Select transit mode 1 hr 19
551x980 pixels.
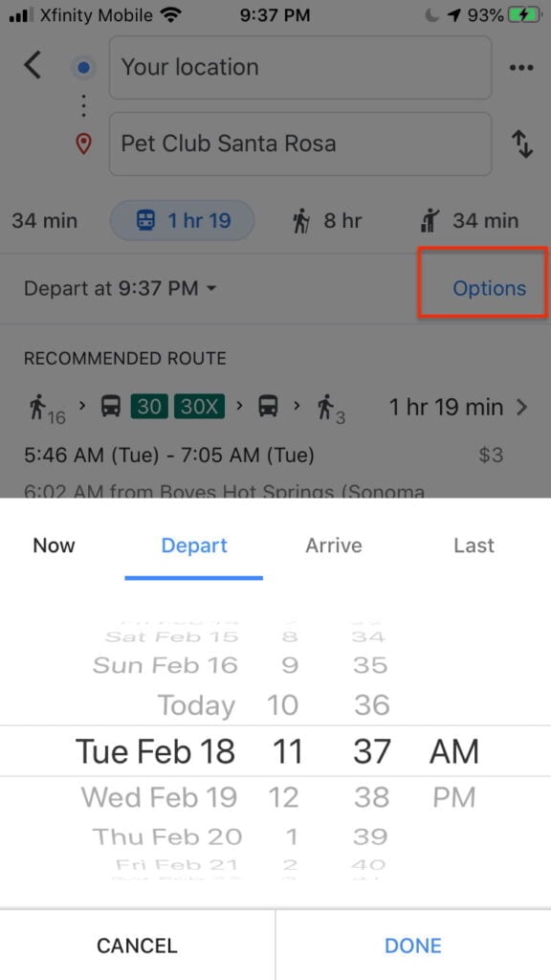click(183, 220)
